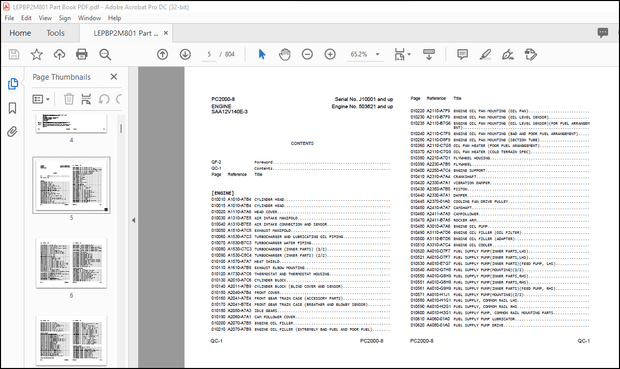Screen dimensions: 620x369
Task: Open the Sign menu
Action: coord(65,18)
